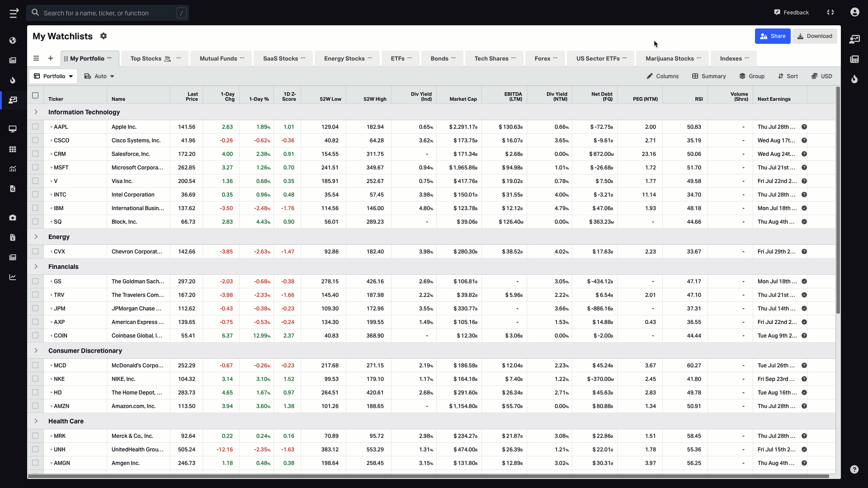
Task: Expand the Health Care sector group
Action: pos(36,421)
